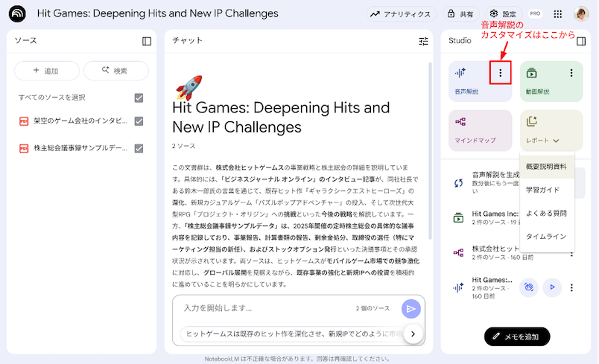Send the chat message
Image resolution: width=599 pixels, height=364 pixels.
point(411,309)
